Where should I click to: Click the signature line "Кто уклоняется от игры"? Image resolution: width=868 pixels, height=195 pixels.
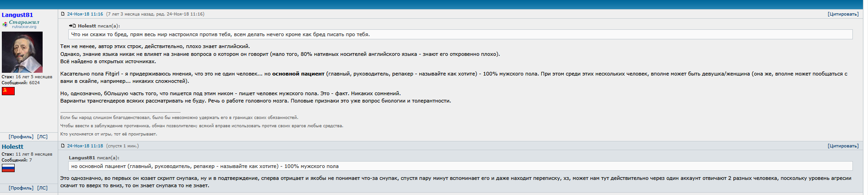pos(109,134)
